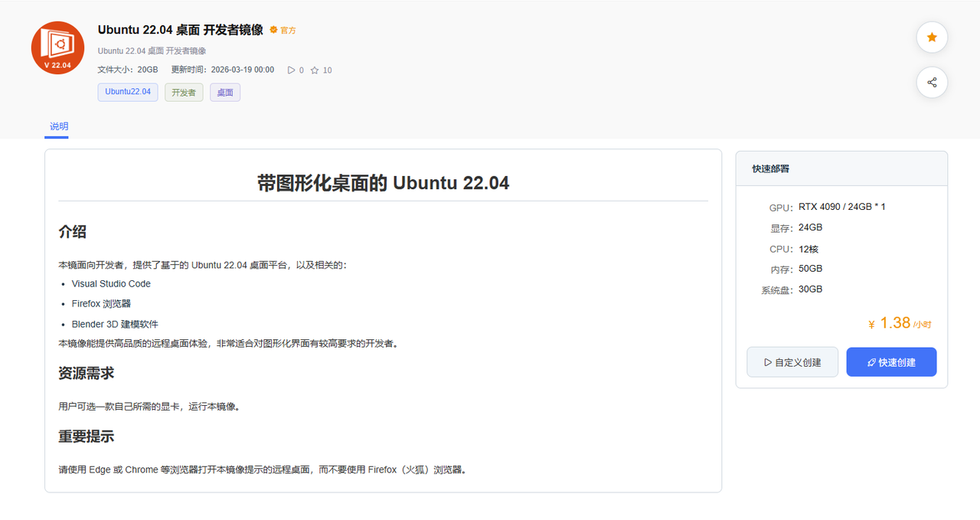Click the sentence beginning 本镜像能提供高品质的远程桌面体验
980x520 pixels.
[x=228, y=344]
